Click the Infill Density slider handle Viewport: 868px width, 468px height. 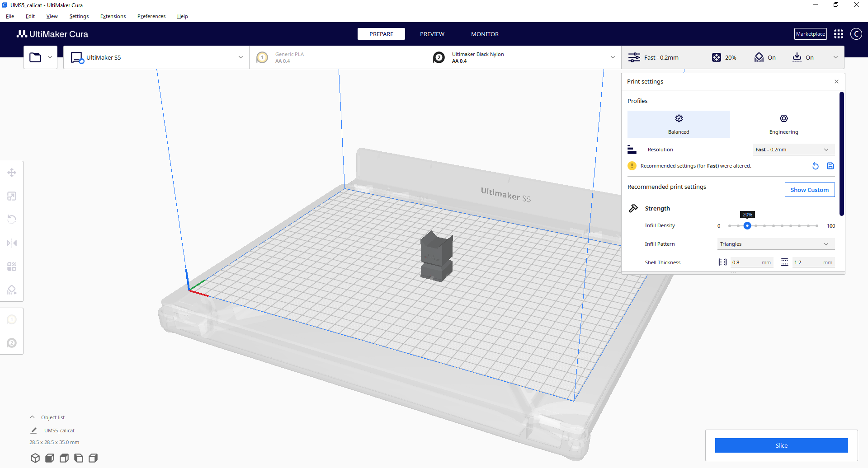click(x=747, y=225)
